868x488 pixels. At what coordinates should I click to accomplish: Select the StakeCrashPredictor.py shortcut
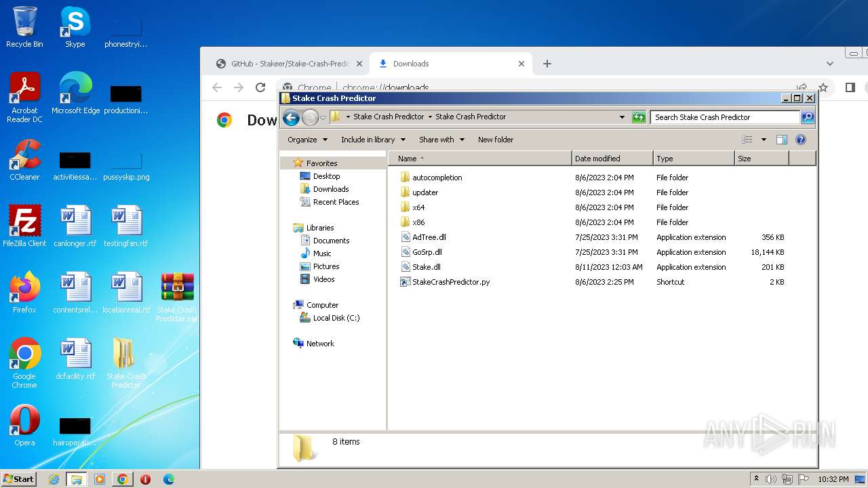tap(451, 282)
